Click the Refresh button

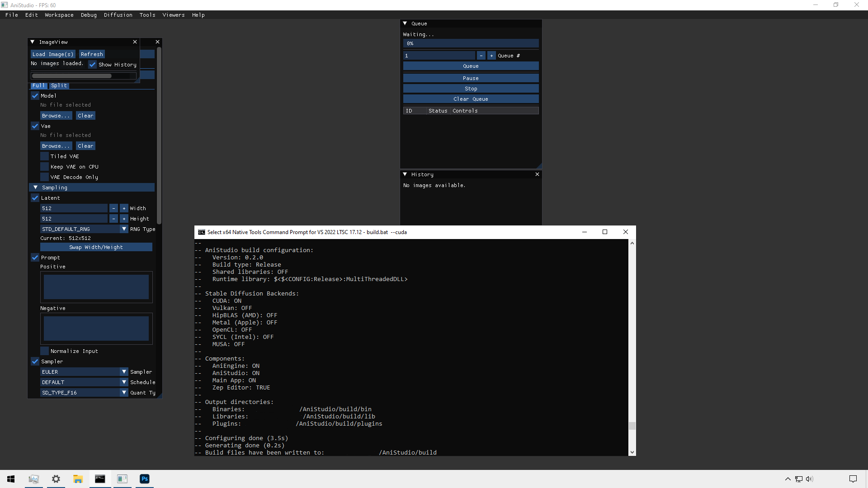92,54
